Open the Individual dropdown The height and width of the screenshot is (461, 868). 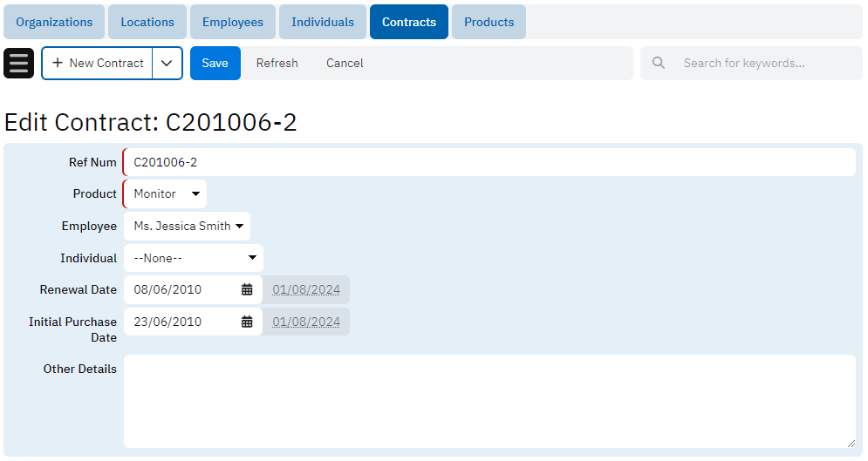coord(193,258)
